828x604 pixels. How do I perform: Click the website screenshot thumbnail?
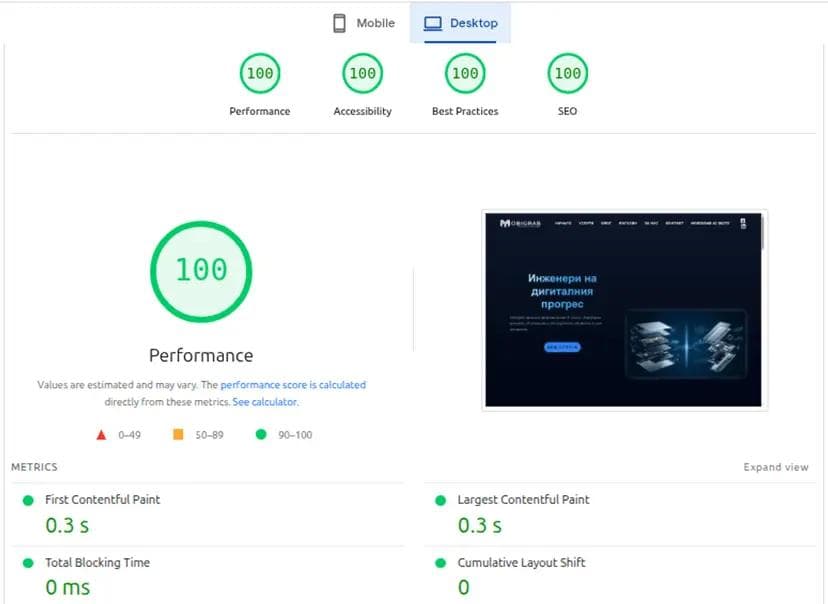(x=624, y=310)
